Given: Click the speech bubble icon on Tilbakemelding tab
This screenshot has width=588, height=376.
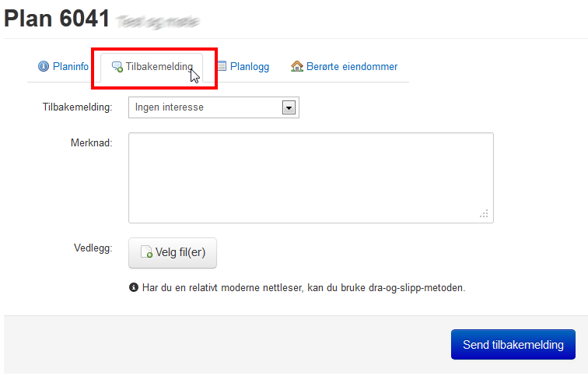Looking at the screenshot, I should click(x=117, y=67).
